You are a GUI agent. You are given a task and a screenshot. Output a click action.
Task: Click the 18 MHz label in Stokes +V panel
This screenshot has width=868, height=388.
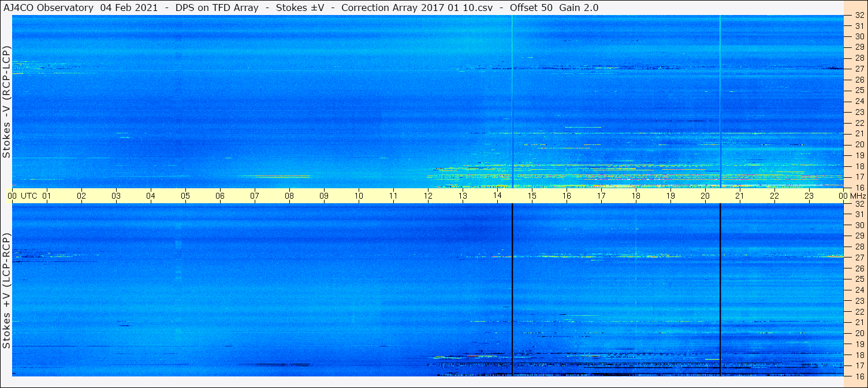click(859, 355)
